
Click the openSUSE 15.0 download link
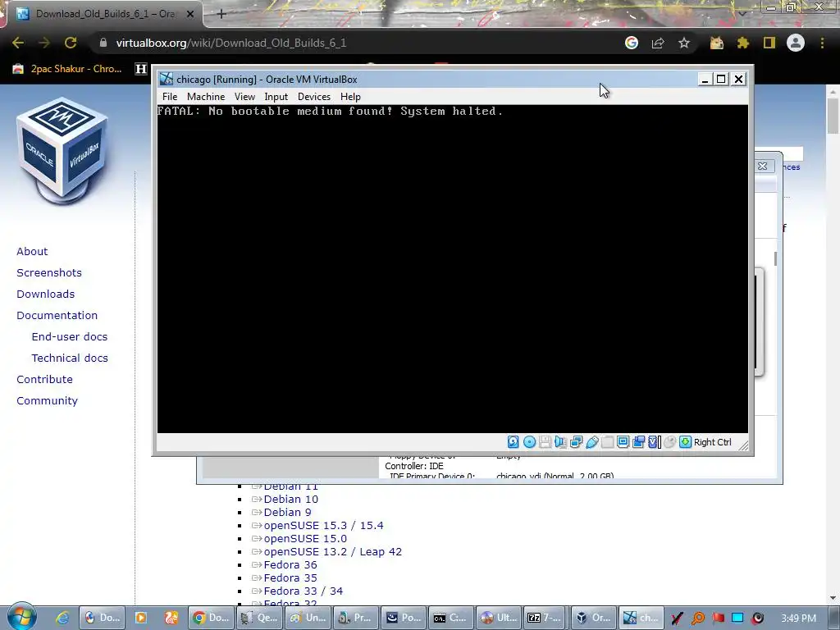(x=305, y=538)
